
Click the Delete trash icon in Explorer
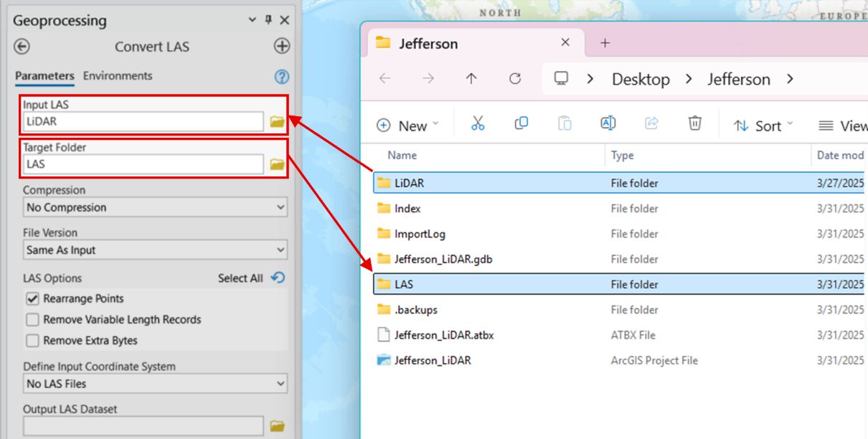(694, 124)
